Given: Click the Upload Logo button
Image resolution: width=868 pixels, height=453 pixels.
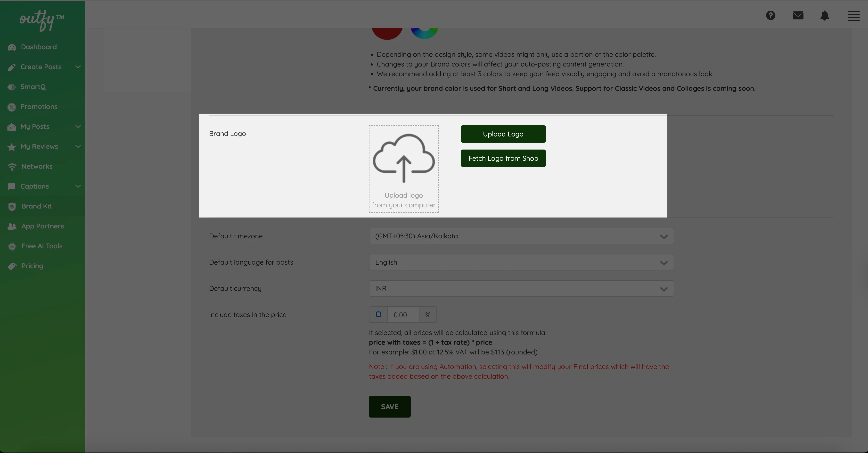Looking at the screenshot, I should tap(503, 134).
